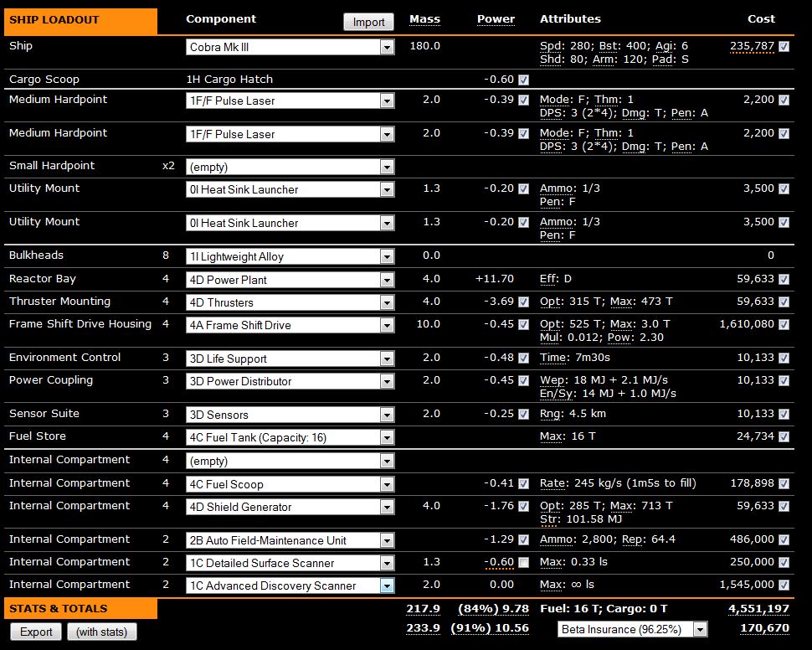Click the Power column header
Viewport: 812px width, 650px height.
coord(496,19)
